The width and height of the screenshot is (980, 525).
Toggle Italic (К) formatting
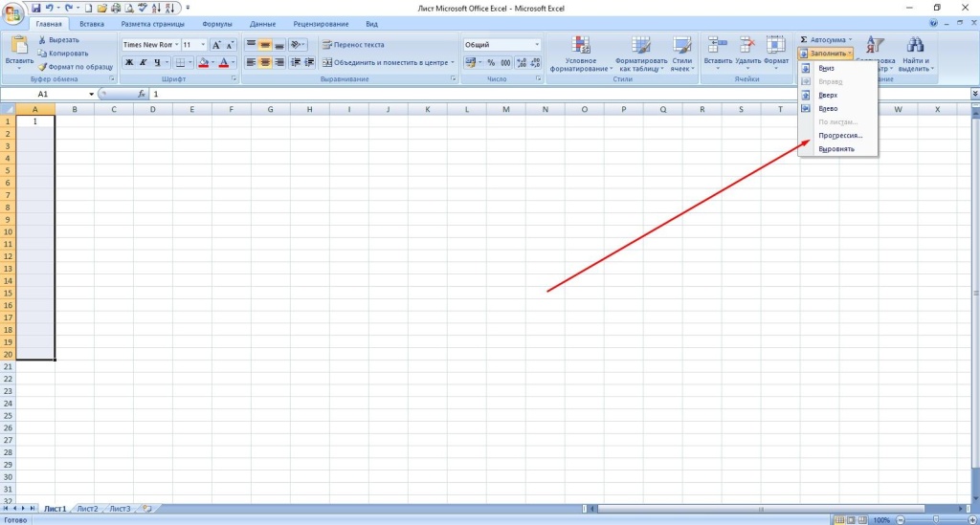143,62
